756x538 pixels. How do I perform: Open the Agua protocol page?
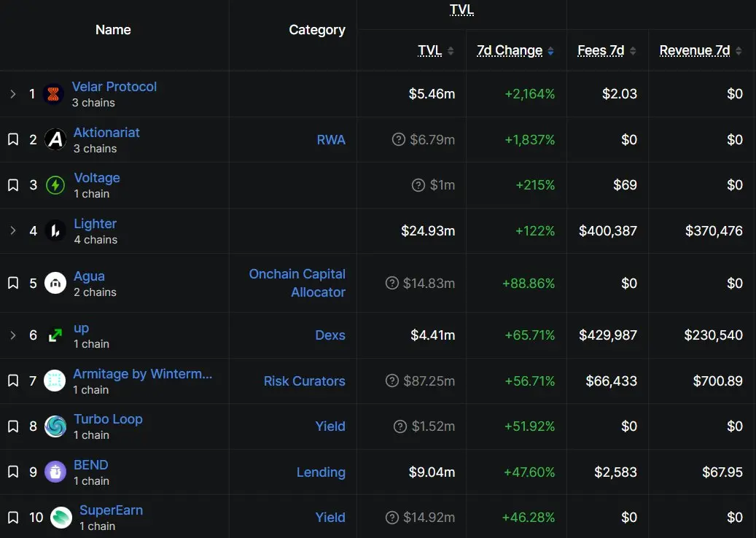click(89, 276)
